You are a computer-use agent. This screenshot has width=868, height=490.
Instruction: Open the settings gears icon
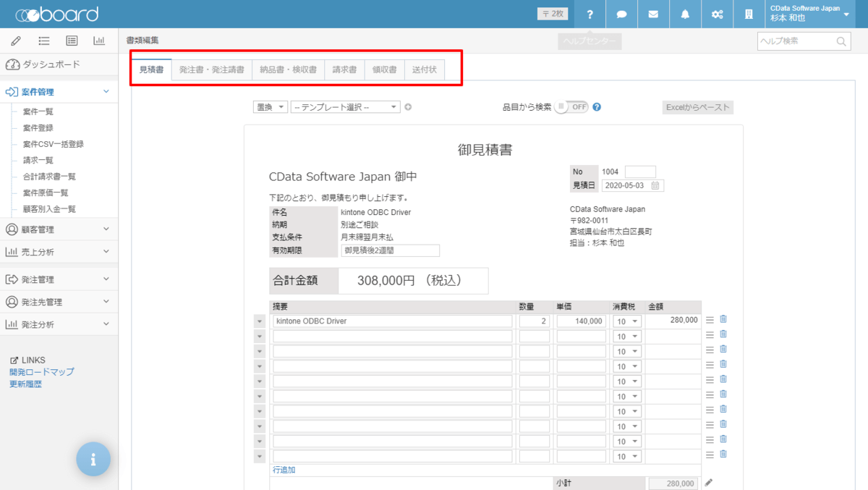point(717,14)
